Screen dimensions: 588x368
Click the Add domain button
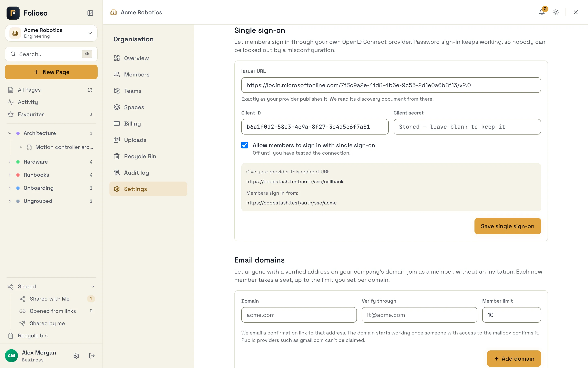coord(514,359)
